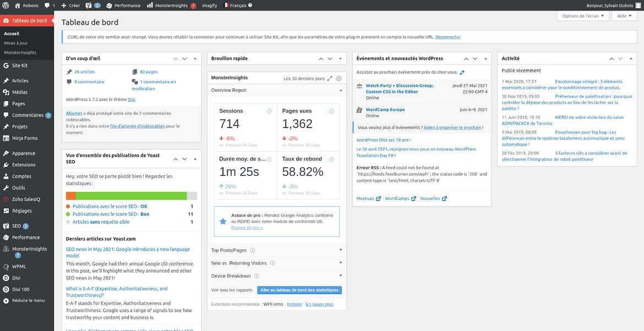The image size is (644, 331).
Task: Click the green SEO score bar segment
Action: [x=131, y=196]
